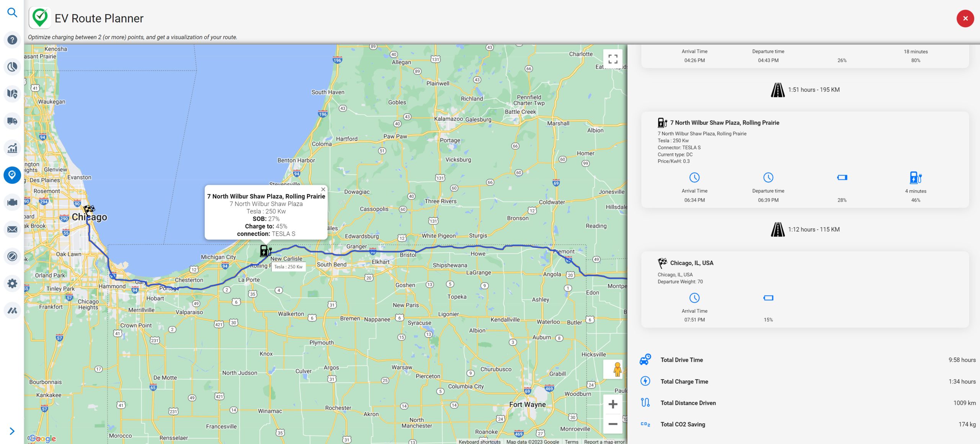This screenshot has height=444, width=980.
Task: Open the prohibited circle icon in sidebar
Action: coord(12,256)
